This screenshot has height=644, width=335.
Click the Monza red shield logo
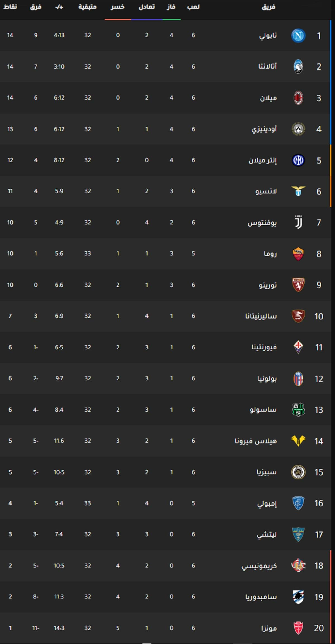298,628
